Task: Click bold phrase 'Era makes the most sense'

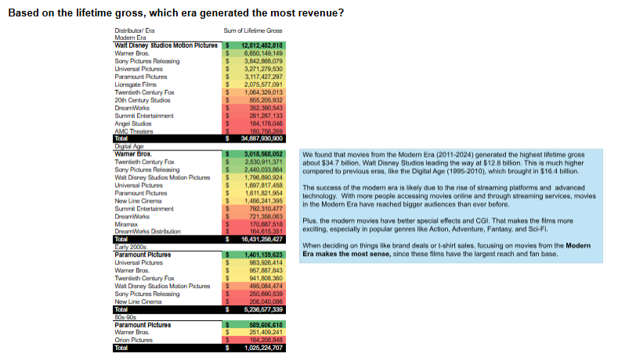Action: pyautogui.click(x=347, y=254)
